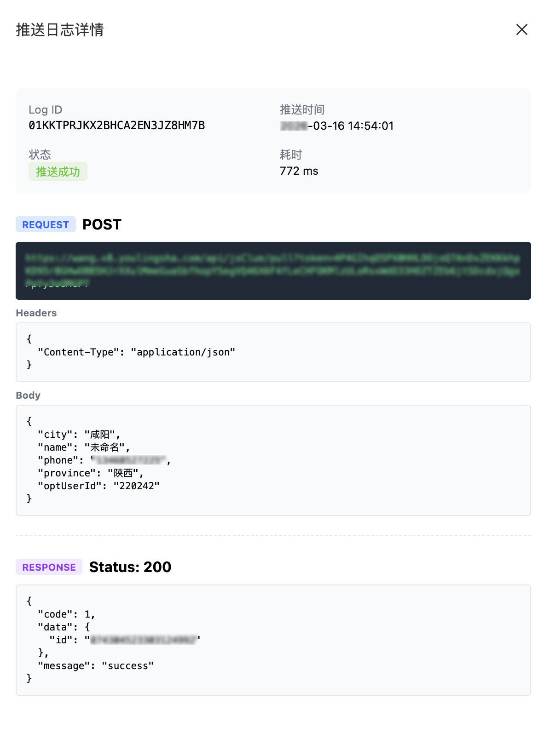Click the "phone" line in request body
544x756 pixels.
[x=104, y=460]
